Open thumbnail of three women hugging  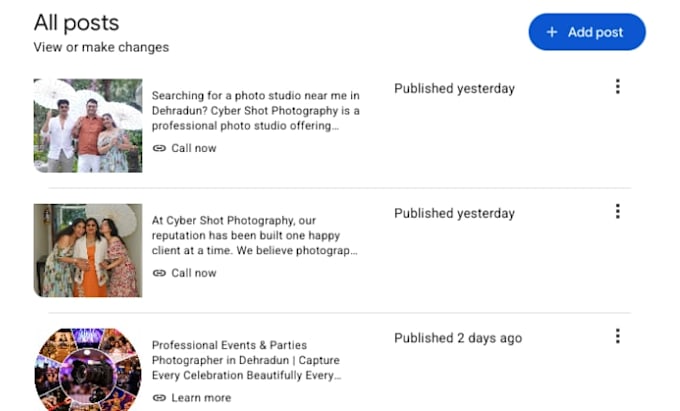tap(88, 251)
